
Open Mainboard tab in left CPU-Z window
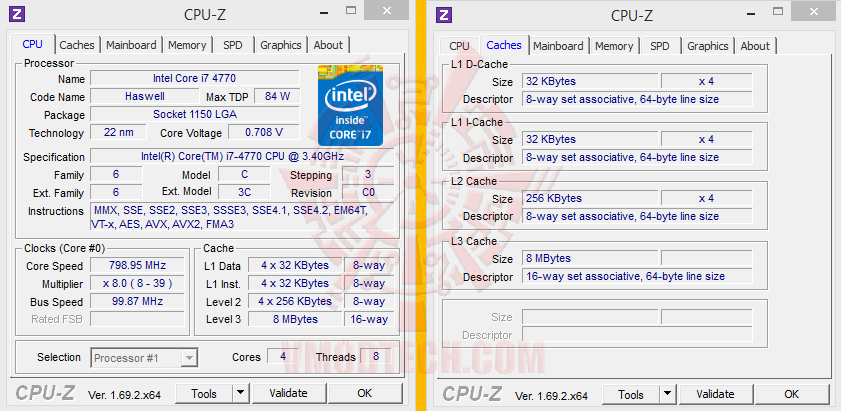click(x=131, y=45)
